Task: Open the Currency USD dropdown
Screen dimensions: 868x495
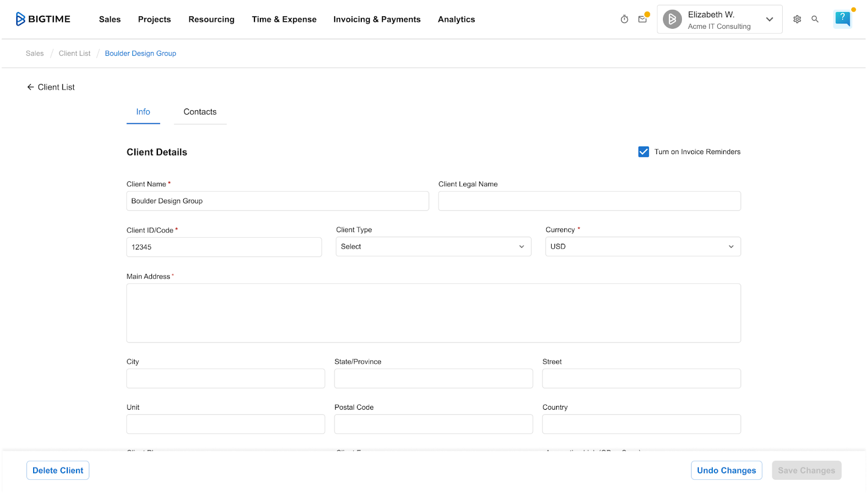Action: 642,246
